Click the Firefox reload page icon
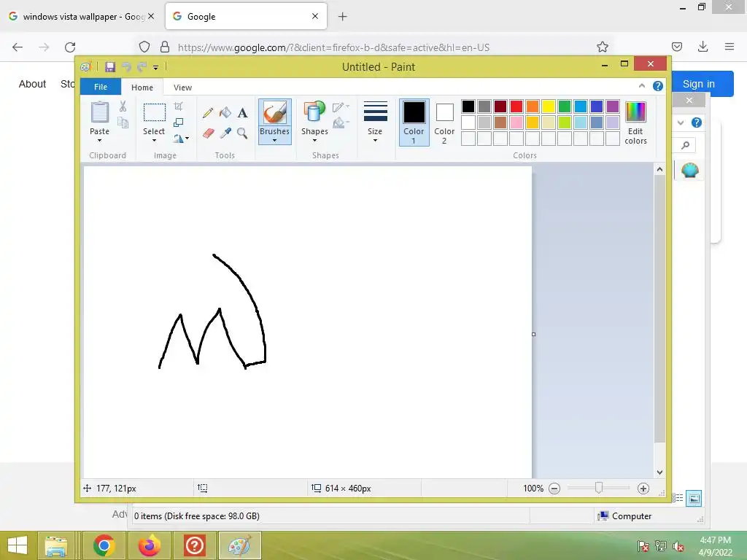 (70, 47)
